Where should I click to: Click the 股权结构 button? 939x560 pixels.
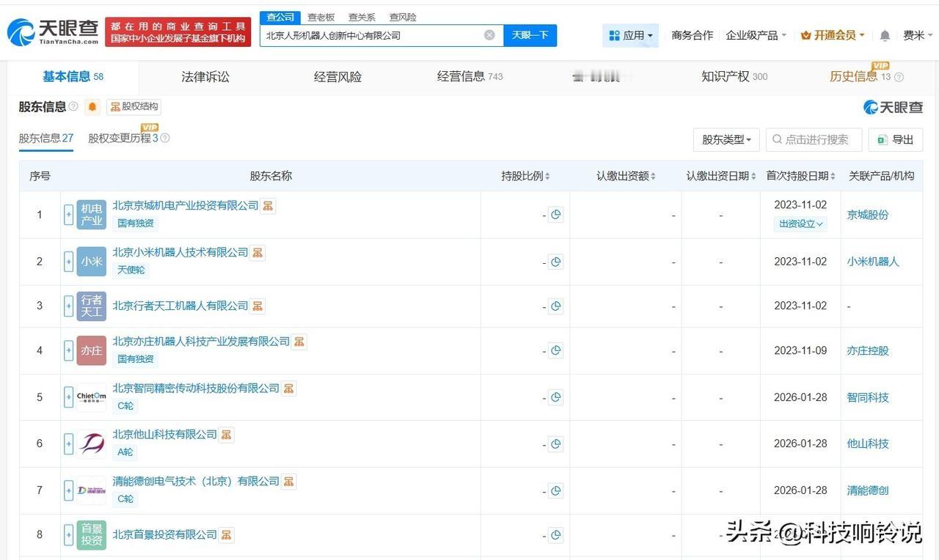[x=134, y=107]
